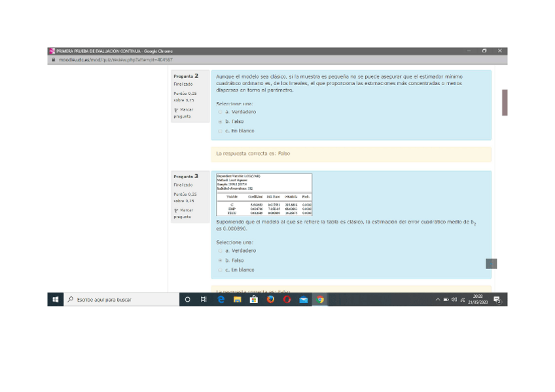The height and width of the screenshot is (392, 555).
Task: Open Microsoft Store from the taskbar
Action: (253, 300)
